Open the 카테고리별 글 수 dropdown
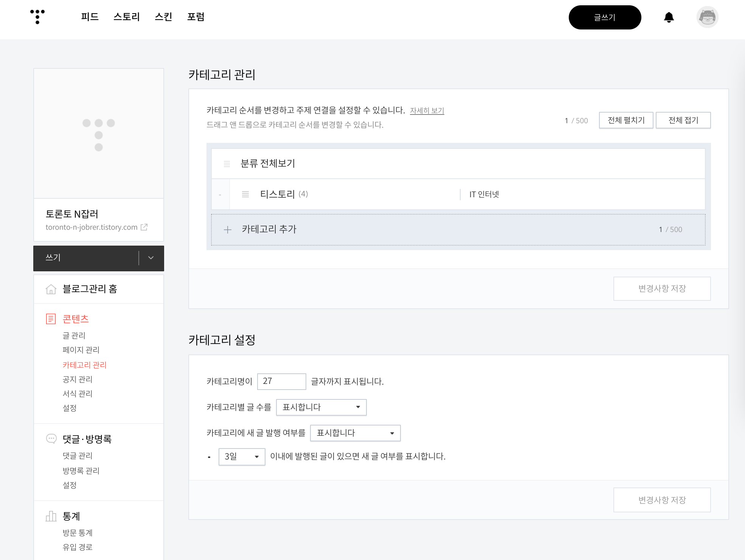This screenshot has height=560, width=745. [x=321, y=407]
